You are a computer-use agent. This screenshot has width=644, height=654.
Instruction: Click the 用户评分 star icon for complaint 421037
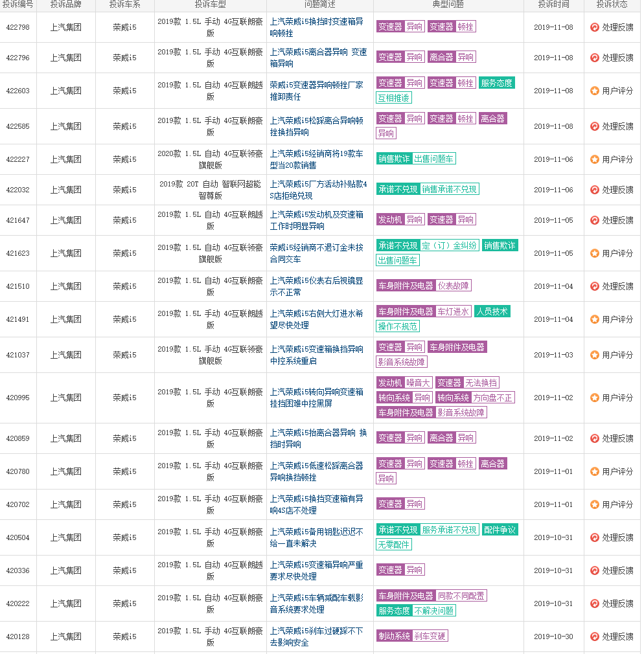[x=594, y=355]
